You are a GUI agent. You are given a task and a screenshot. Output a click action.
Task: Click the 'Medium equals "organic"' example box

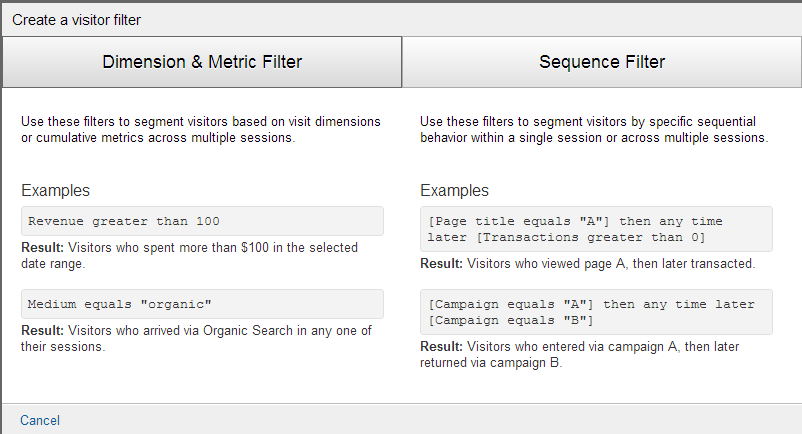coord(202,303)
